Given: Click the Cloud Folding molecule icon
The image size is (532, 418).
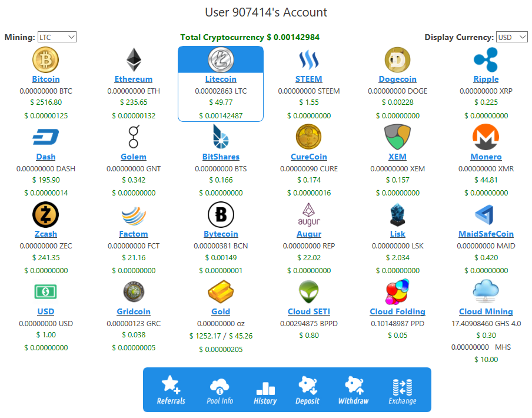Looking at the screenshot, I should click(397, 292).
